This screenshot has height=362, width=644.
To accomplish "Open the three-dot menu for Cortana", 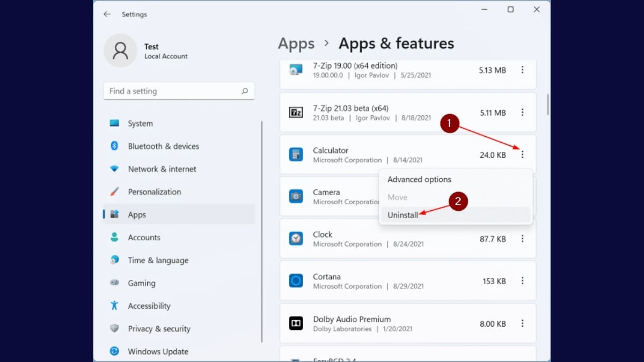I will [x=522, y=280].
